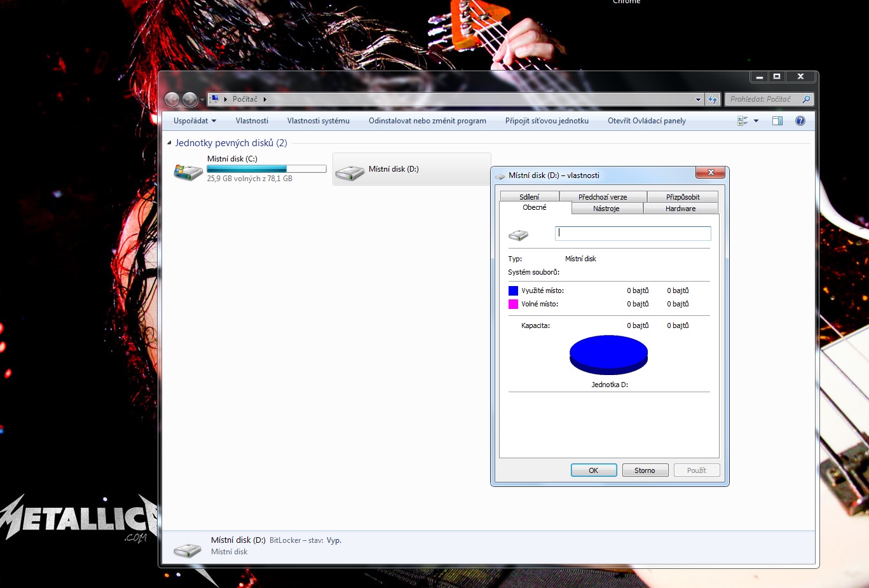Click the OK button in properties dialog
The image size is (869, 588).
(594, 470)
